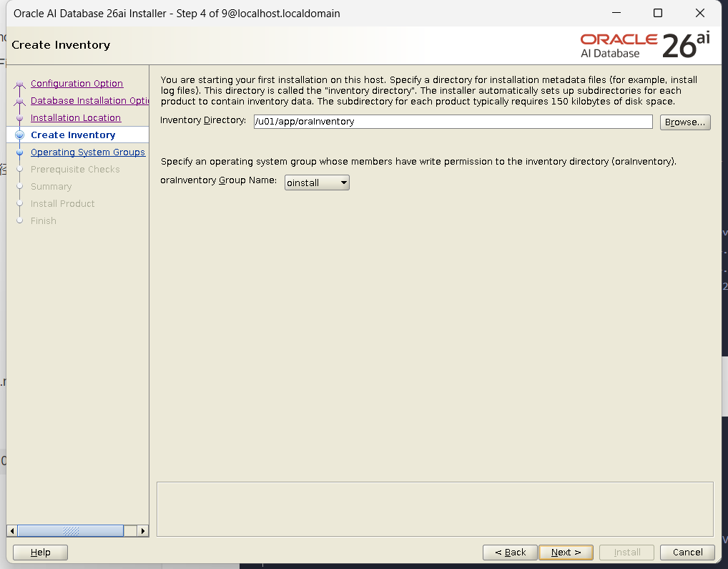Go to Database Installation Options step
The width and height of the screenshot is (728, 569).
point(89,101)
